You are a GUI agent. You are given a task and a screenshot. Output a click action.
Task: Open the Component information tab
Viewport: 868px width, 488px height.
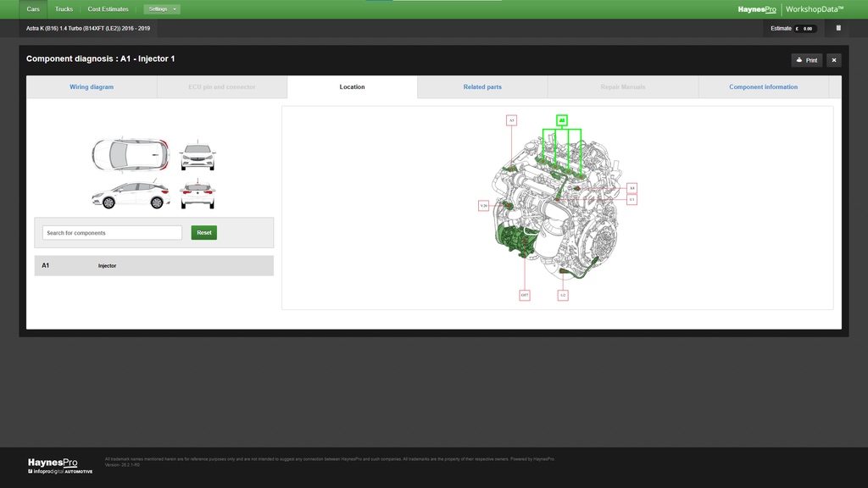point(764,87)
